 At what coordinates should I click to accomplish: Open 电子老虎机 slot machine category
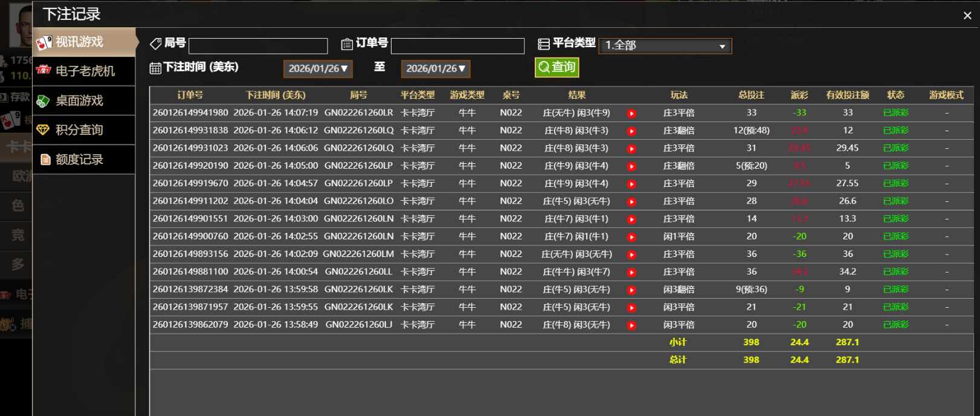tap(84, 71)
